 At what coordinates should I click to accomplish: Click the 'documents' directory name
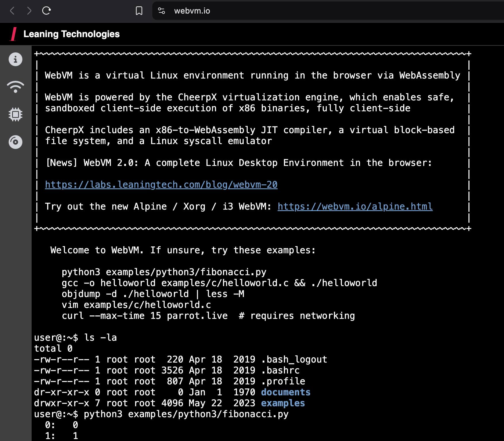tap(286, 392)
